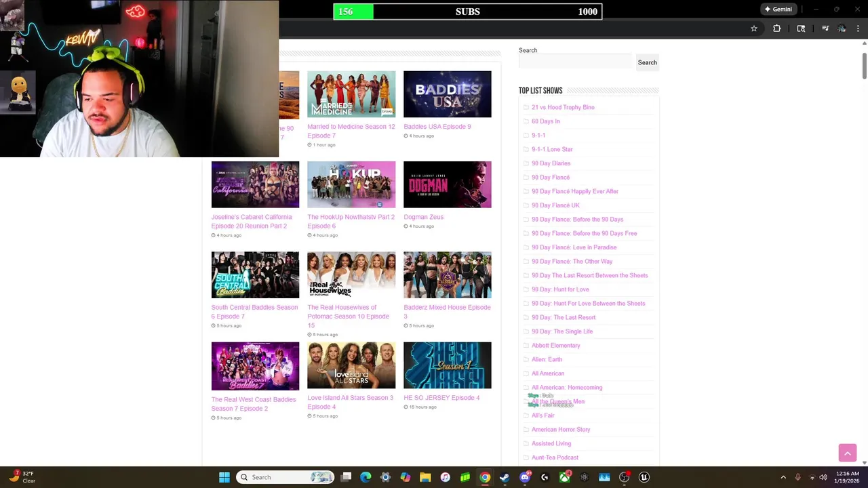This screenshot has height=488, width=868.
Task: Open File Explorer from the taskbar
Action: (425, 477)
